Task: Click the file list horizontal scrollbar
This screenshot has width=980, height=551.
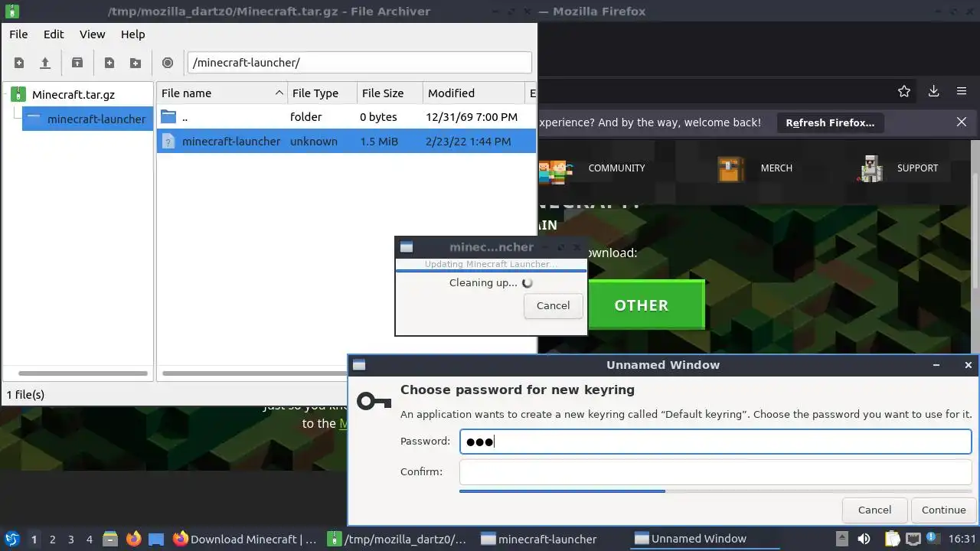Action: click(255, 373)
